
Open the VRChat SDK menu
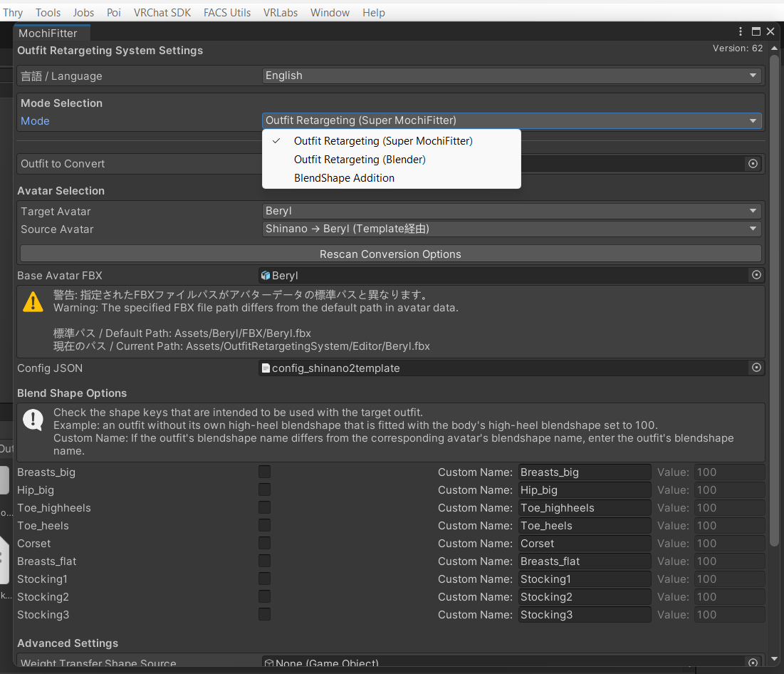click(162, 13)
